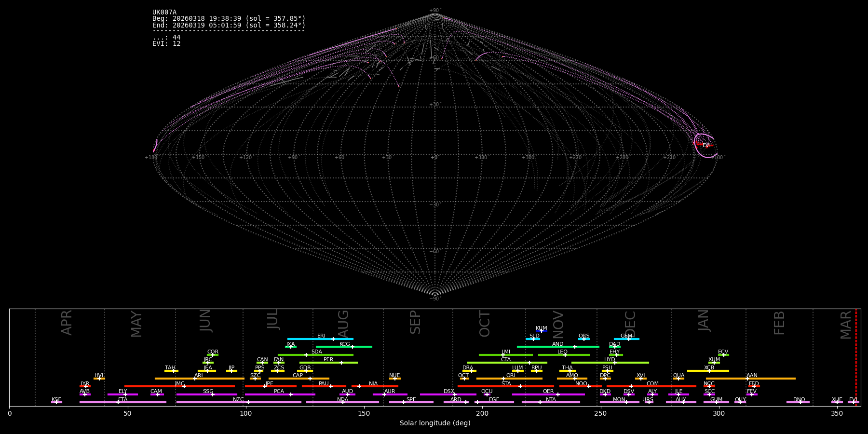The width and height of the screenshot is (868, 434).
Task: Click the PER shower label
Action: 328,360
